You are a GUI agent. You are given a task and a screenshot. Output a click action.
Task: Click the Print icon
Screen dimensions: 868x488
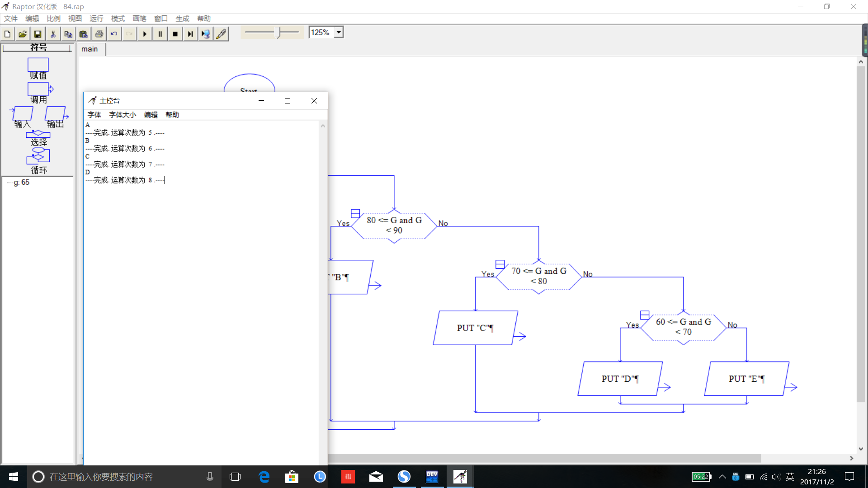[99, 34]
